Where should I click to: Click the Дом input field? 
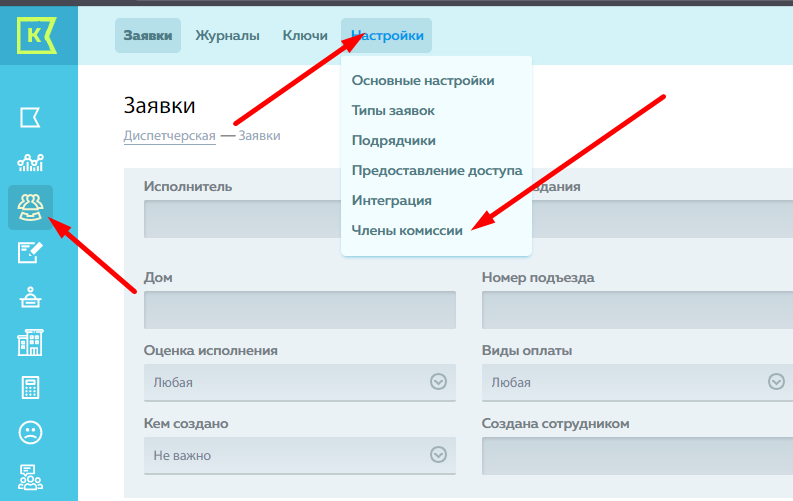[299, 310]
